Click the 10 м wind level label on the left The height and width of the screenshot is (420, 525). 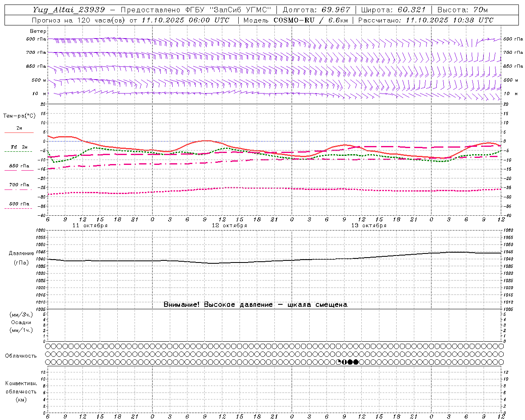39,94
